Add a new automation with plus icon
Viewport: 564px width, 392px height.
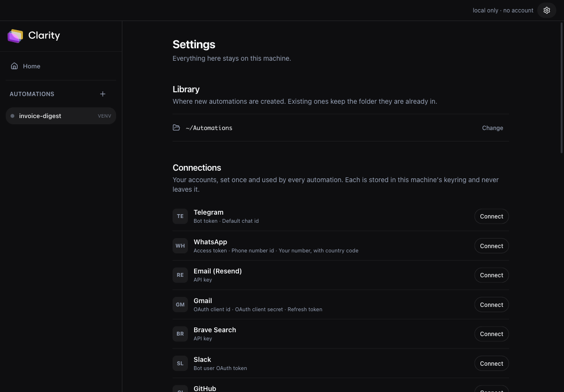click(x=102, y=94)
